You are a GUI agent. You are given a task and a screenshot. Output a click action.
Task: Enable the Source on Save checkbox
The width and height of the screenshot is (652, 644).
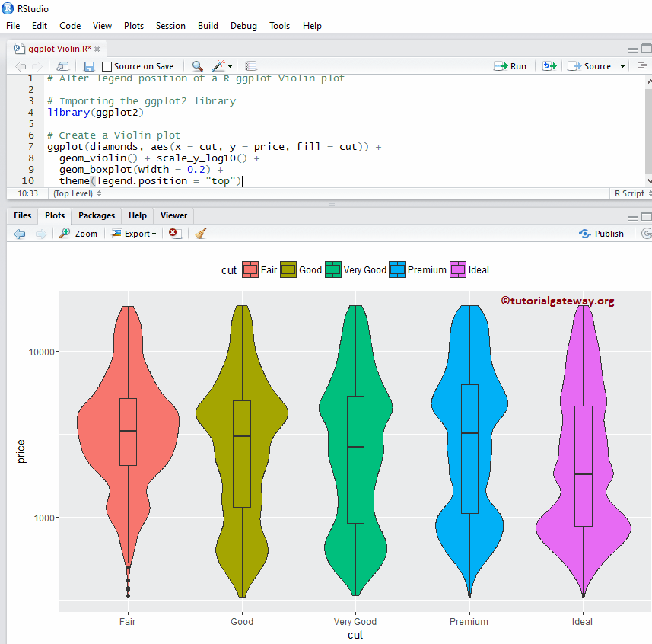pyautogui.click(x=107, y=66)
